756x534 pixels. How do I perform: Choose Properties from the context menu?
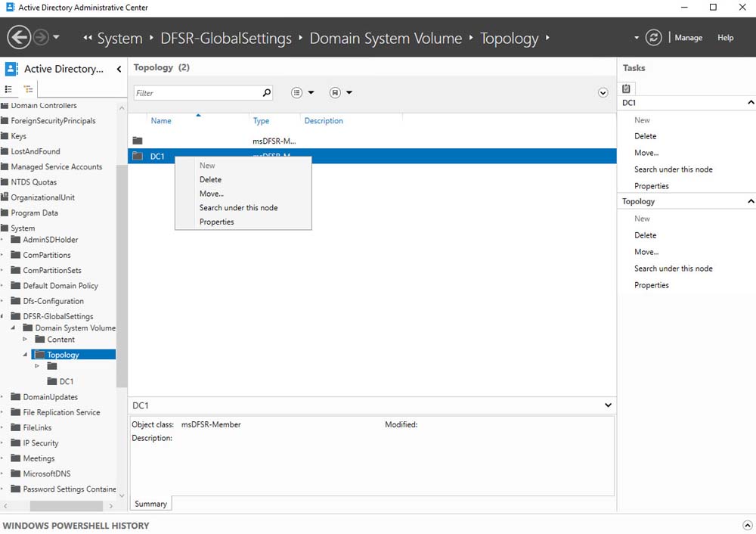pyautogui.click(x=216, y=222)
